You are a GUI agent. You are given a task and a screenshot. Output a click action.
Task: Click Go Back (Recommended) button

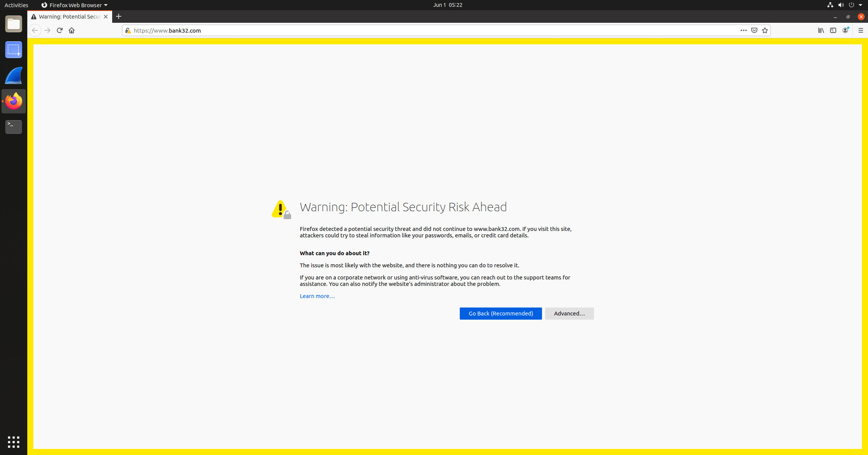click(501, 314)
